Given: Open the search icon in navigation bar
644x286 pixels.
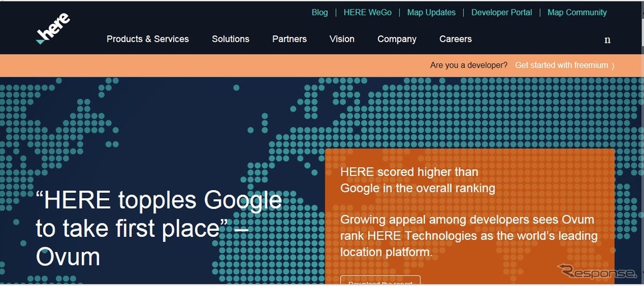Looking at the screenshot, I should pyautogui.click(x=607, y=40).
